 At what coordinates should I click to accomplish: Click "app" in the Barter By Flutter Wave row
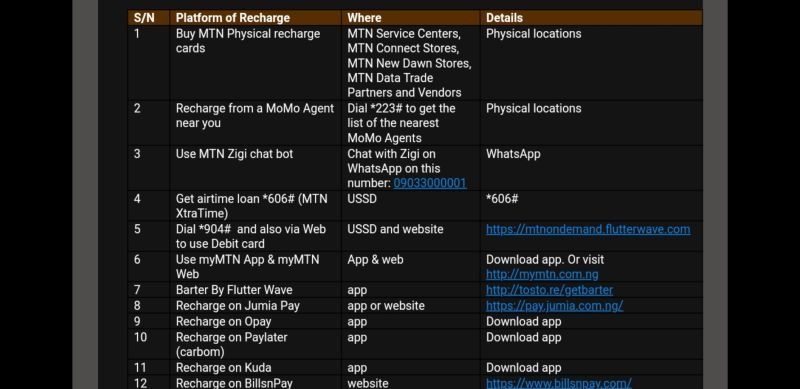(357, 290)
